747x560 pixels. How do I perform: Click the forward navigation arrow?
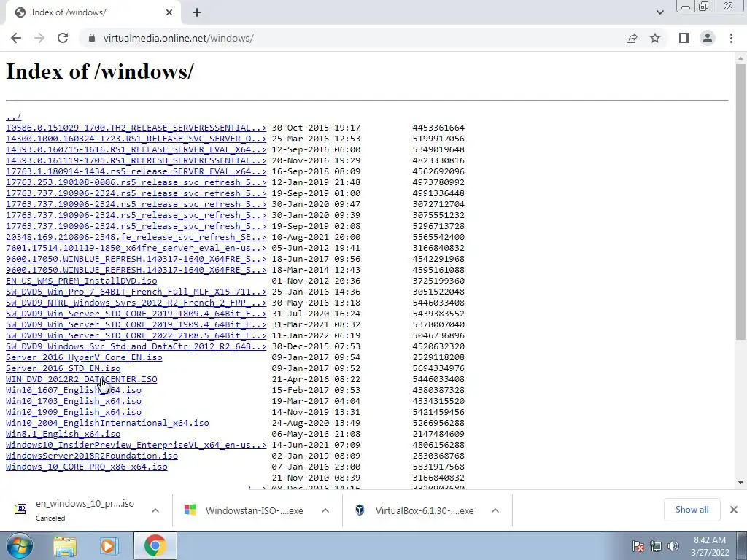[39, 38]
